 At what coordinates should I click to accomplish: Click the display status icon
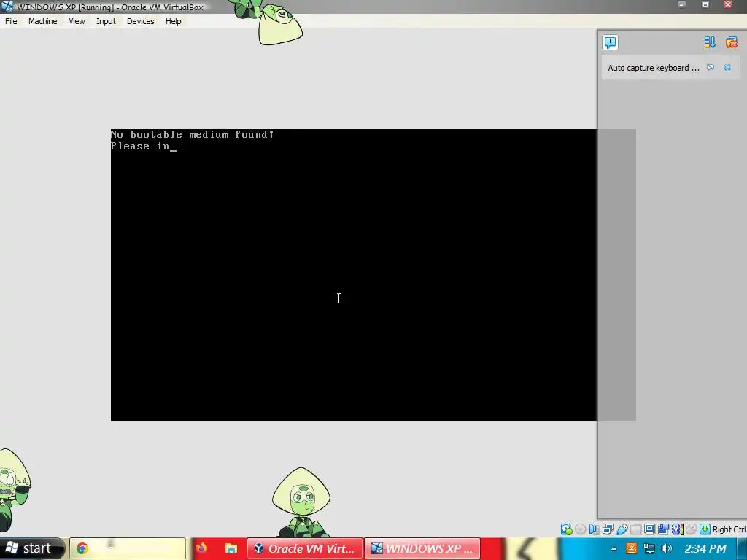click(x=649, y=529)
